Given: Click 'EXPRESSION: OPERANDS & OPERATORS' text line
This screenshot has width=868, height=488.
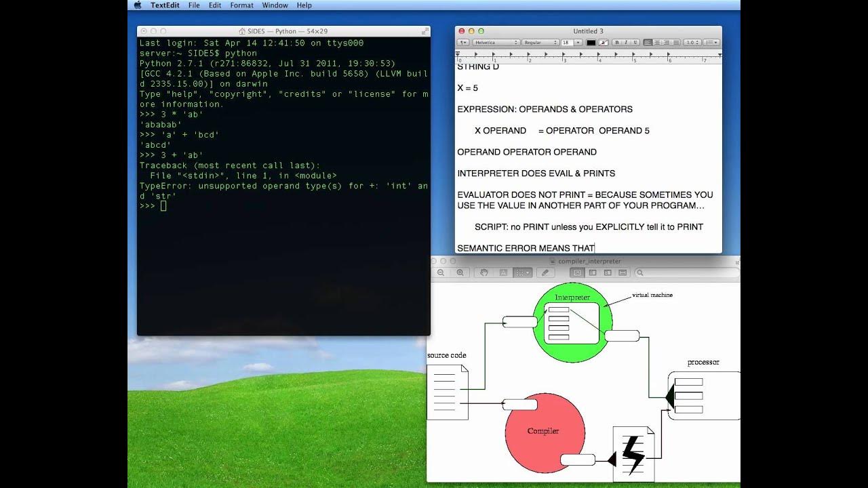Looking at the screenshot, I should [x=545, y=109].
